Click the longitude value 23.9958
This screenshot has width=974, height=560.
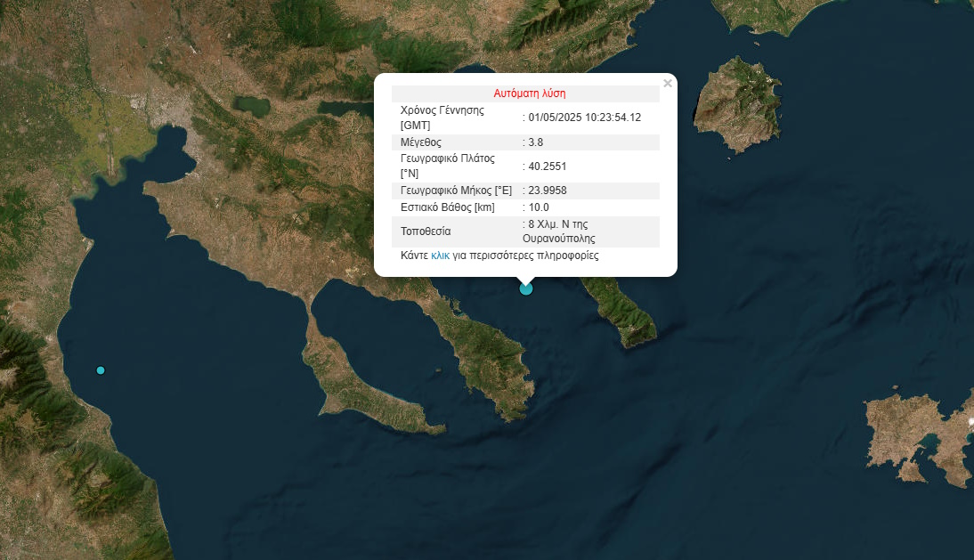(548, 191)
